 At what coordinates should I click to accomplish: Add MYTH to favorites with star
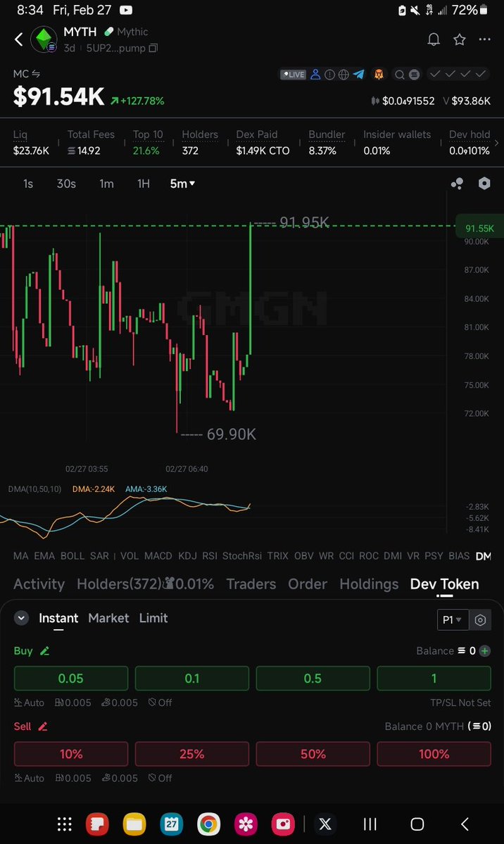460,39
